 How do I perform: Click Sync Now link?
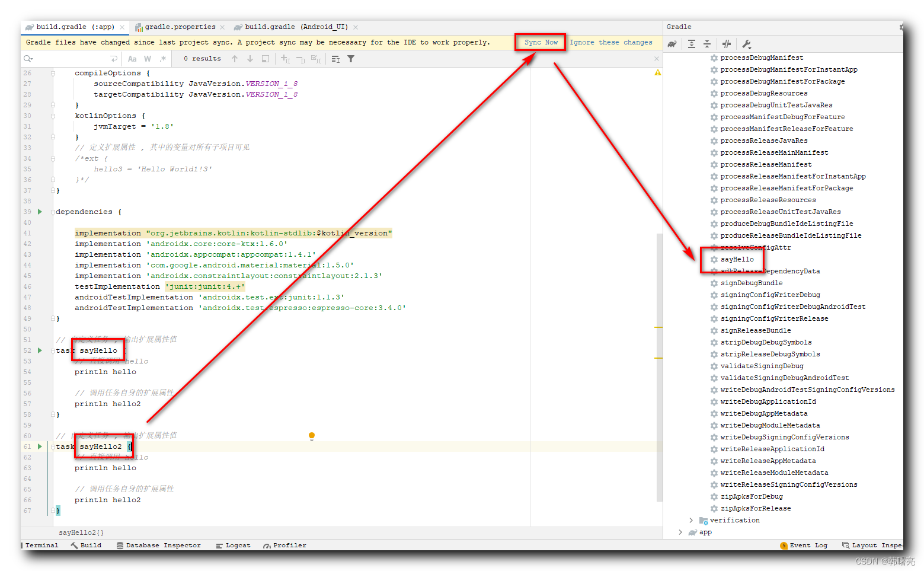541,42
